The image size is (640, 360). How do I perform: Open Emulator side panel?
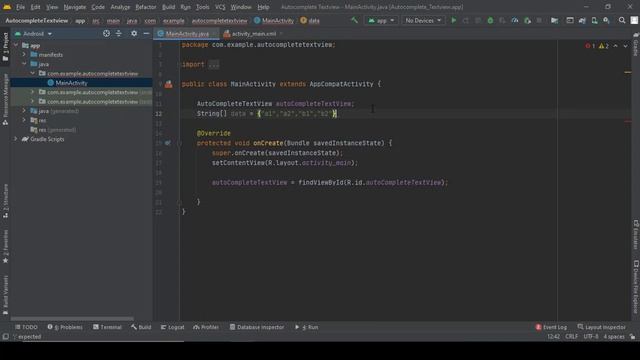(x=636, y=235)
